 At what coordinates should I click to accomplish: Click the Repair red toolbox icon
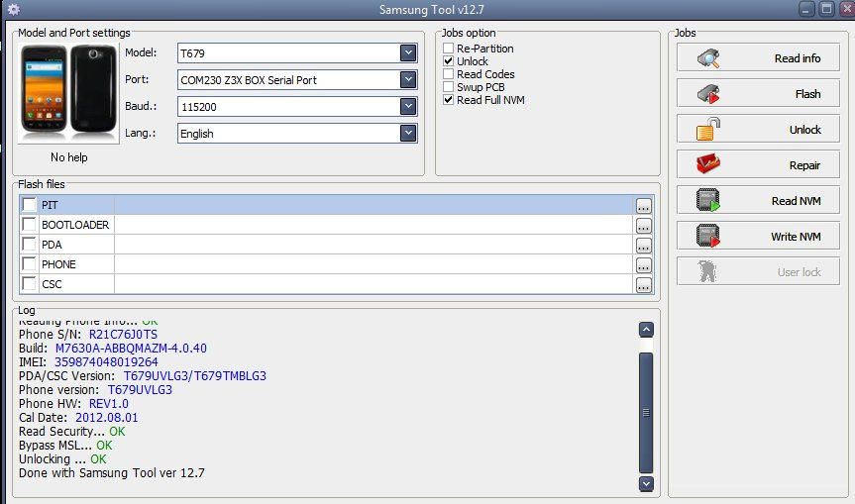click(708, 164)
